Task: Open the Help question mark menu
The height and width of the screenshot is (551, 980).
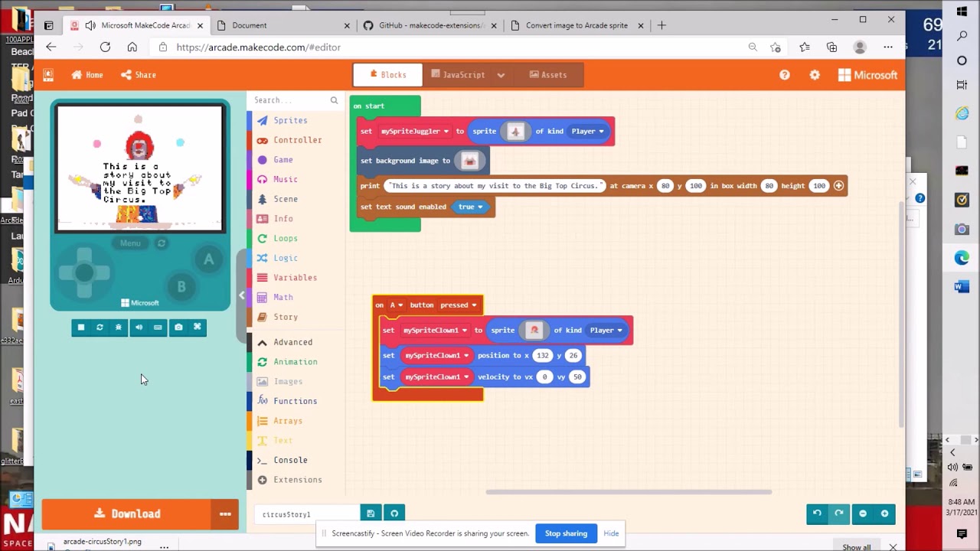Action: point(784,75)
